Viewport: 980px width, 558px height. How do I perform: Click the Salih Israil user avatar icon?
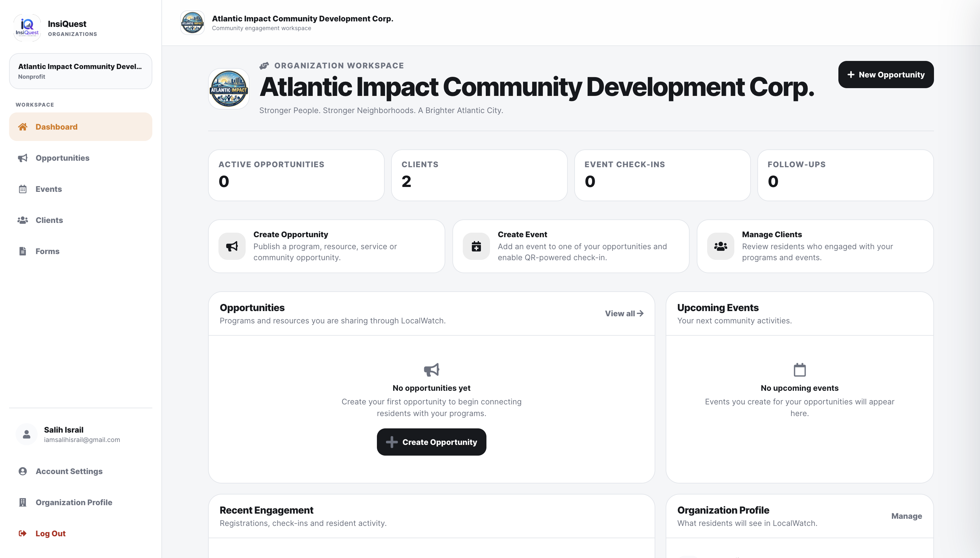click(x=27, y=434)
